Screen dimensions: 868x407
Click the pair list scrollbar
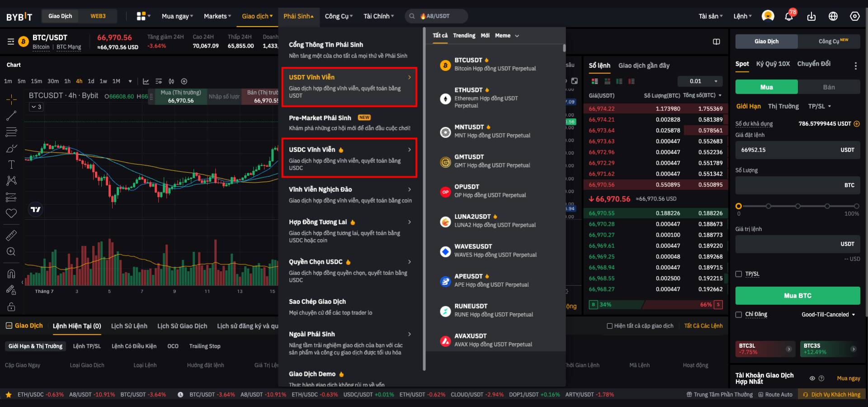[x=564, y=48]
